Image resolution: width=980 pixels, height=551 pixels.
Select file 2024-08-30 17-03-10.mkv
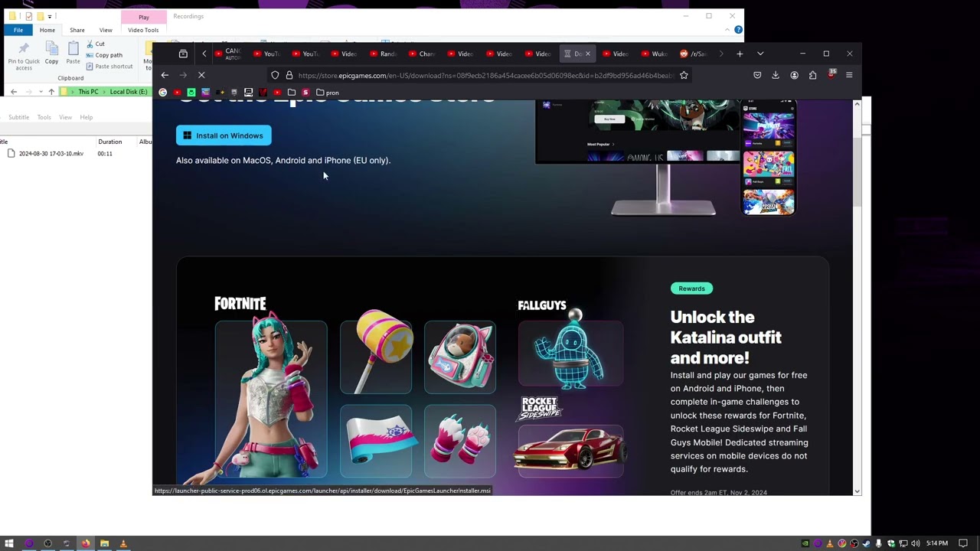[51, 154]
